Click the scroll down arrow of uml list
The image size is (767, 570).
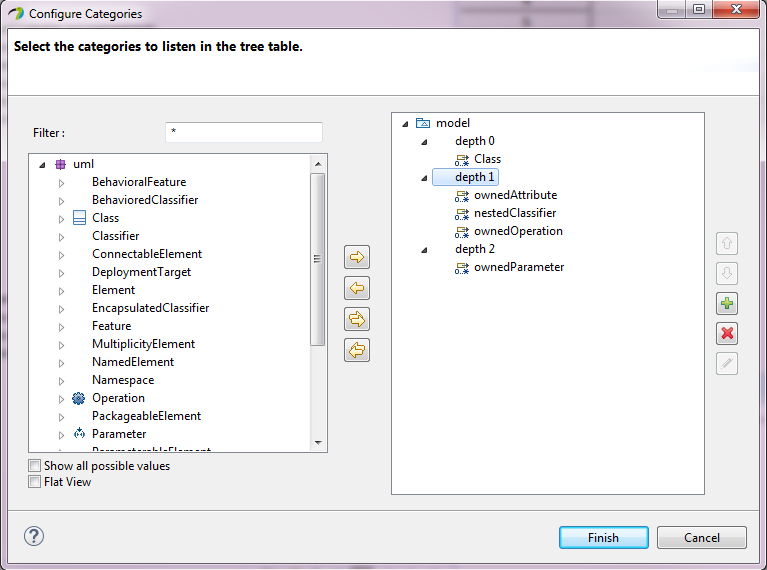(318, 443)
